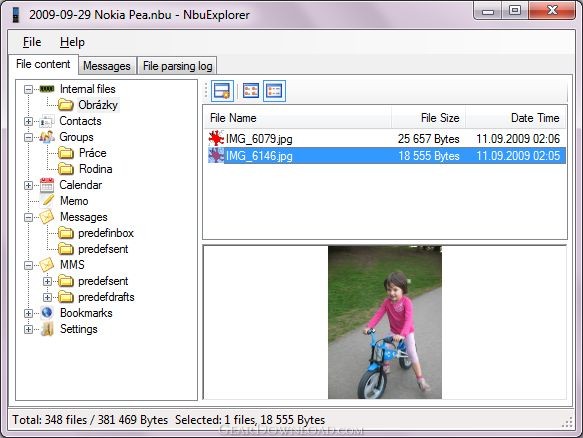This screenshot has width=583, height=438.
Task: Switch to large icons view
Action: [251, 91]
